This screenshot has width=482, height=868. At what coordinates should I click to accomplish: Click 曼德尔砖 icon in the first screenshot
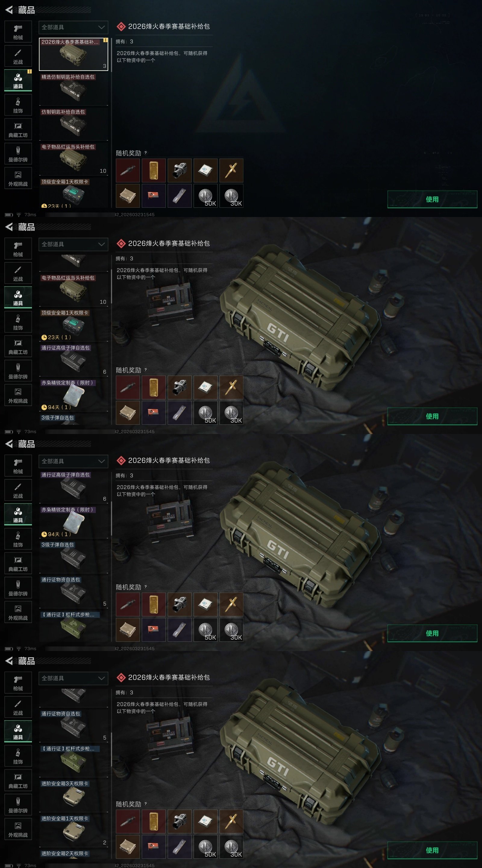coord(18,154)
